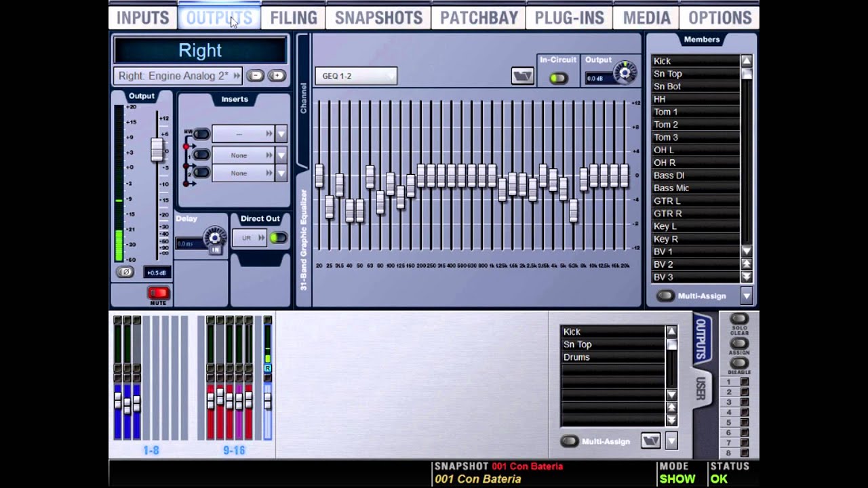Select the vertical Channel side tab
The width and height of the screenshot is (868, 488).
[x=303, y=98]
